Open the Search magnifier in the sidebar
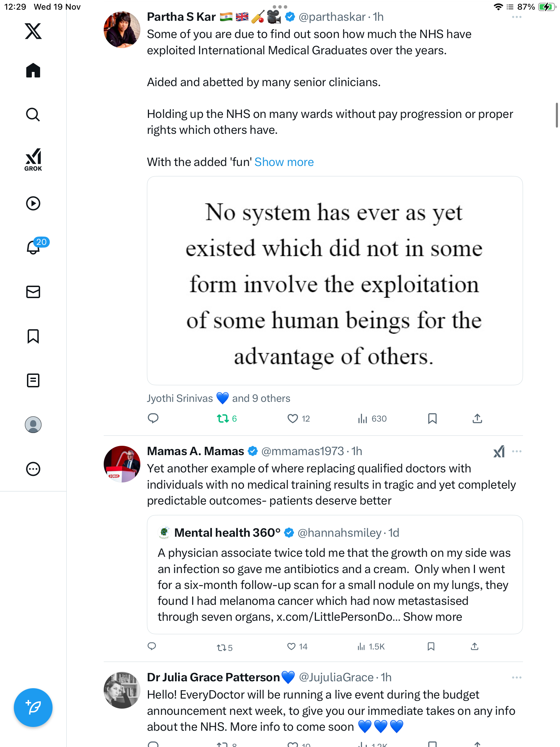Screen dimensions: 560x747 click(x=33, y=114)
